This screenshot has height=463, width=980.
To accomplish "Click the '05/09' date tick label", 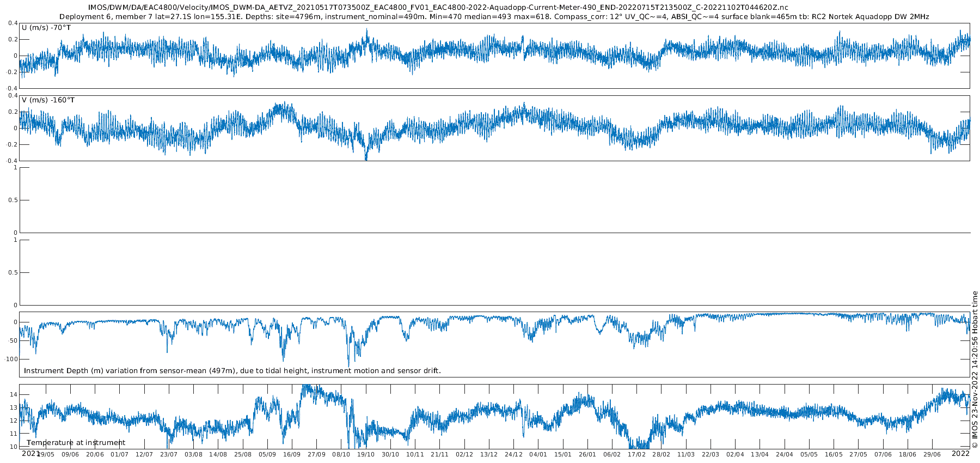I will click(x=267, y=454).
